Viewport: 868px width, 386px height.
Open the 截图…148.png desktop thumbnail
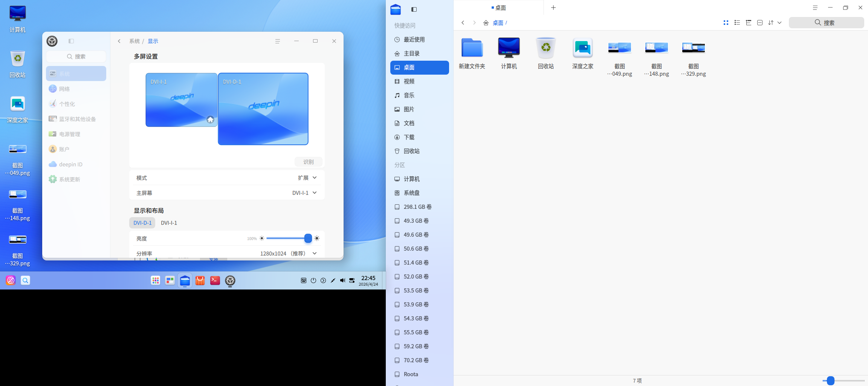[17, 194]
